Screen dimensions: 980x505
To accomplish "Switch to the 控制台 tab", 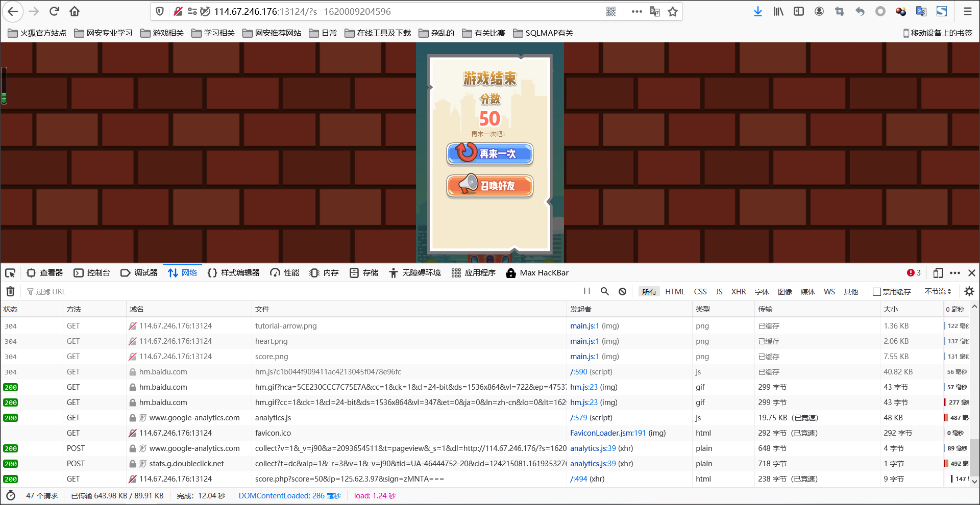I will [92, 273].
